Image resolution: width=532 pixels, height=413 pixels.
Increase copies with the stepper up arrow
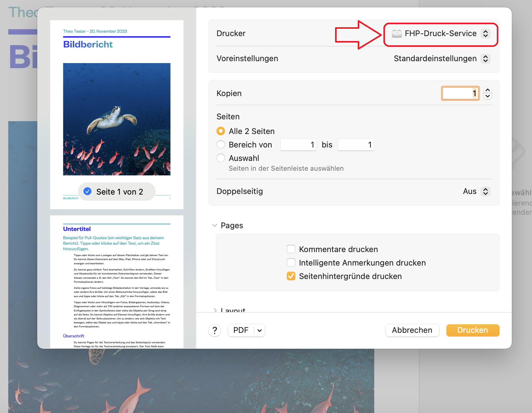[488, 90]
